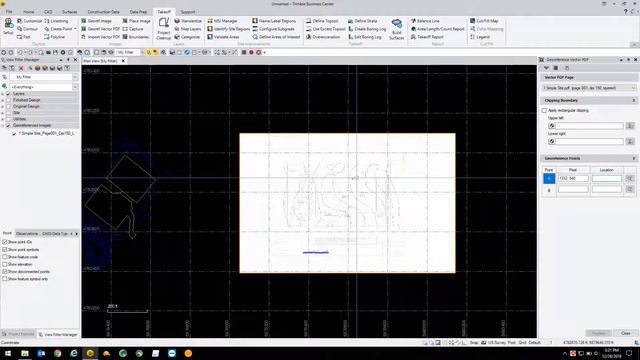The width and height of the screenshot is (640, 360).
Task: Open MSI Manager
Action: click(x=222, y=21)
